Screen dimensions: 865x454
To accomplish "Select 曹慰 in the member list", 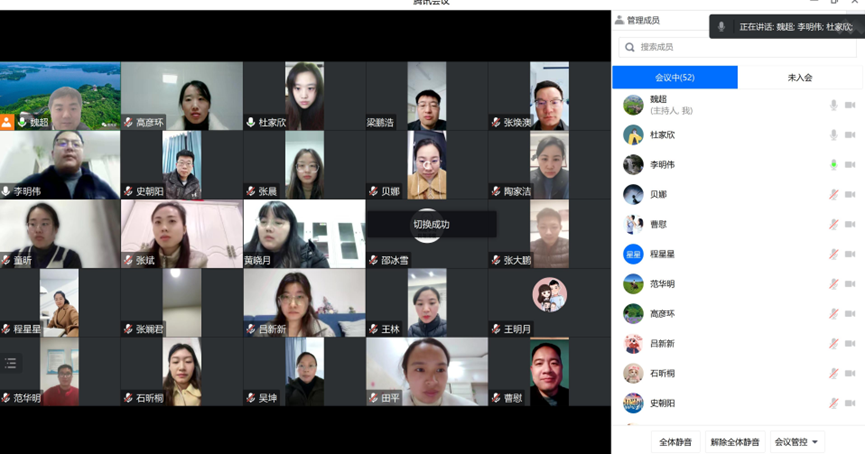I will [x=659, y=224].
